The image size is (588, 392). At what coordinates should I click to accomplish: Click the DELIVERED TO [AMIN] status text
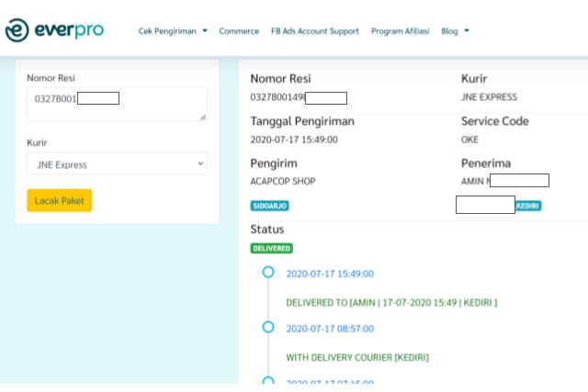pyautogui.click(x=391, y=302)
